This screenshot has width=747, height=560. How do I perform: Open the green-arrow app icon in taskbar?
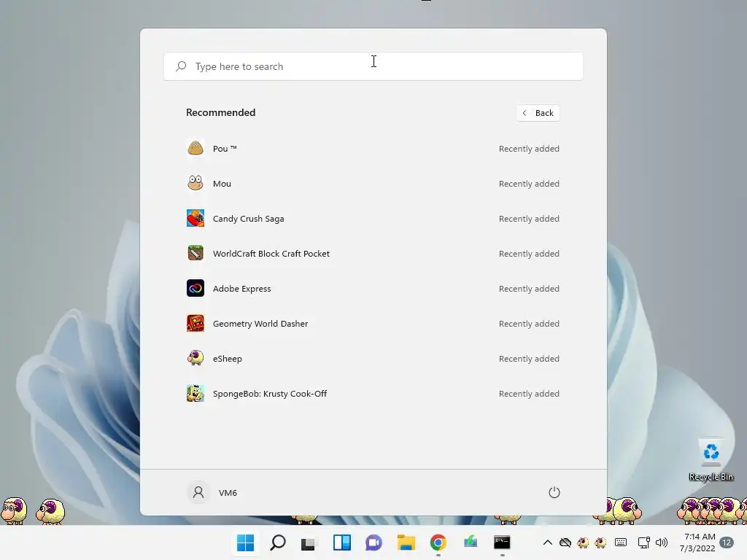point(471,542)
